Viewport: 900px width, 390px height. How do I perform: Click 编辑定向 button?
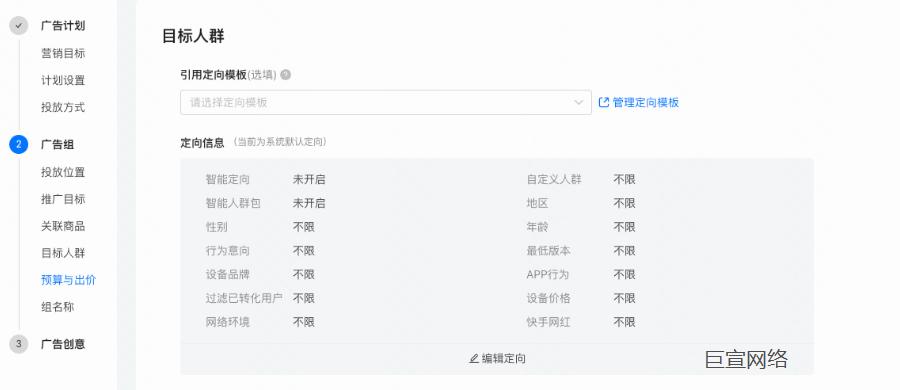pos(497,358)
